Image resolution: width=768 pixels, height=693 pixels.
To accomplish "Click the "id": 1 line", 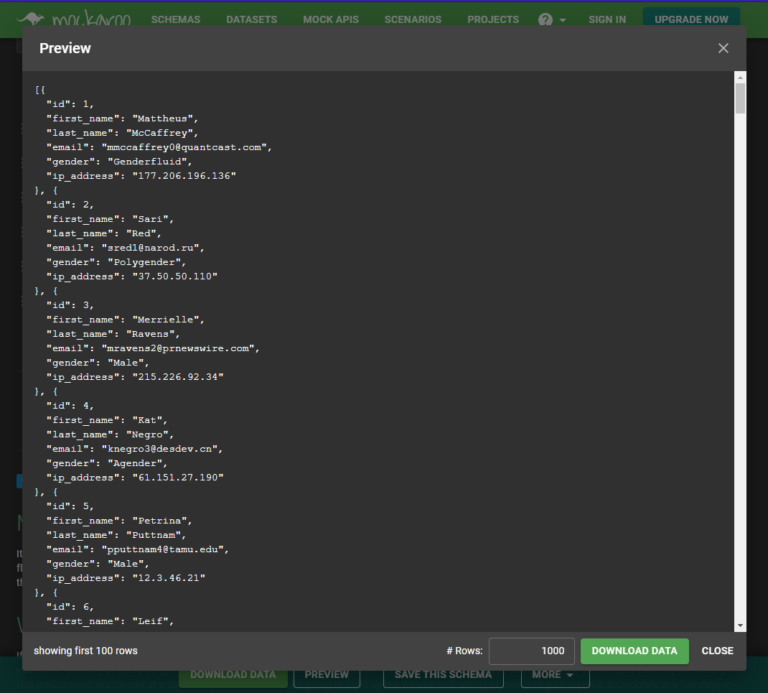I will point(70,104).
